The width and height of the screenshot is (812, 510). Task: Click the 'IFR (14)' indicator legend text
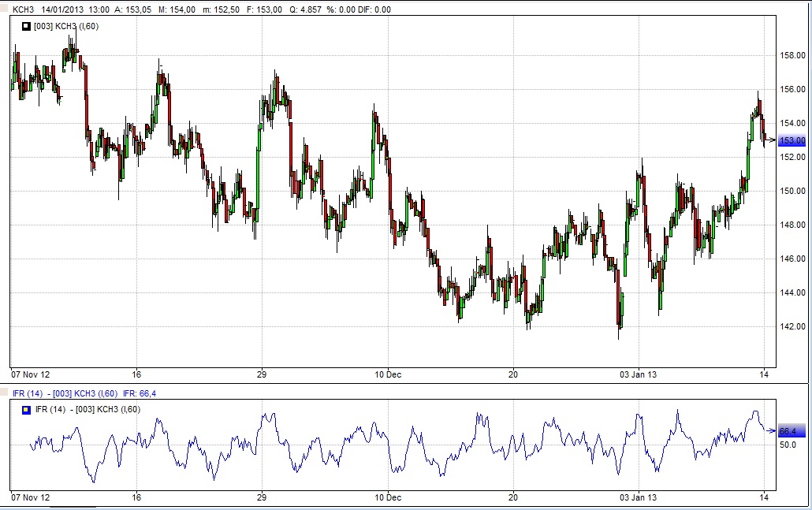pyautogui.click(x=50, y=409)
